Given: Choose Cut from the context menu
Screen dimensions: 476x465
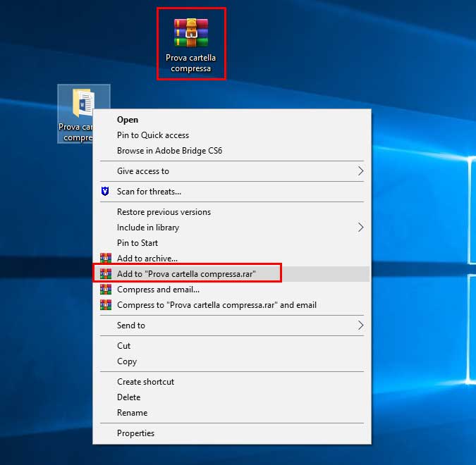Looking at the screenshot, I should pyautogui.click(x=232, y=345).
